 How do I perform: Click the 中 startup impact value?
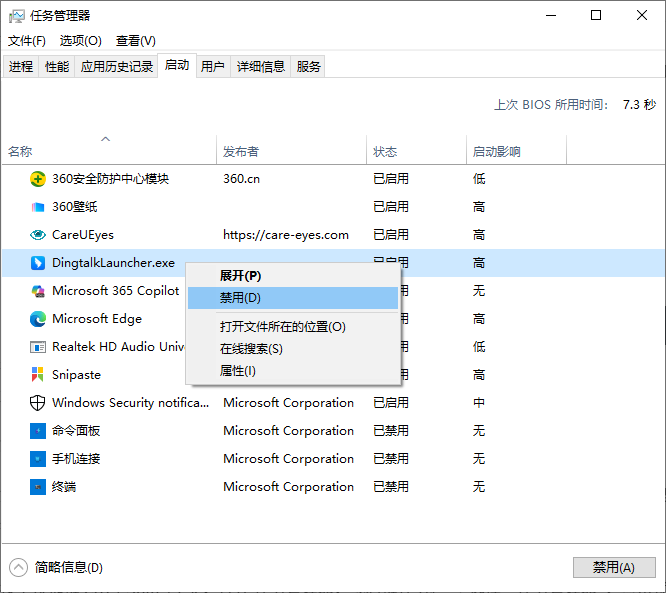[479, 403]
